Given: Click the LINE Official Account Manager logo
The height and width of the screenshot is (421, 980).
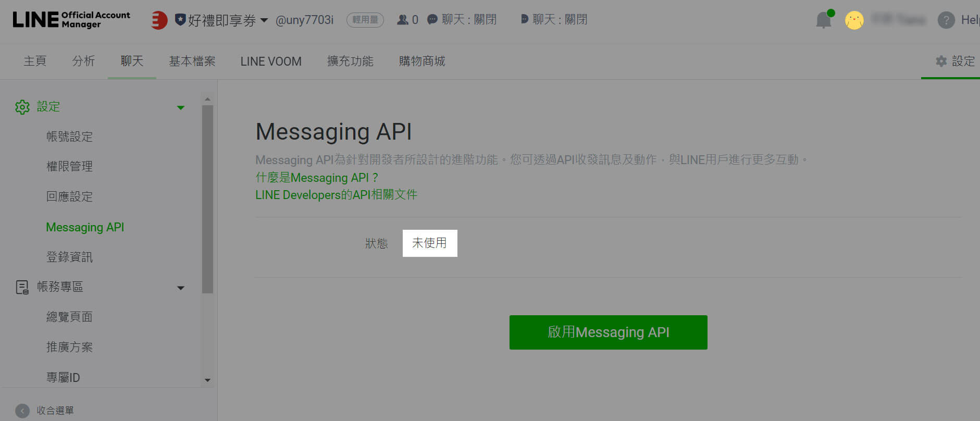Looking at the screenshot, I should click(71, 20).
